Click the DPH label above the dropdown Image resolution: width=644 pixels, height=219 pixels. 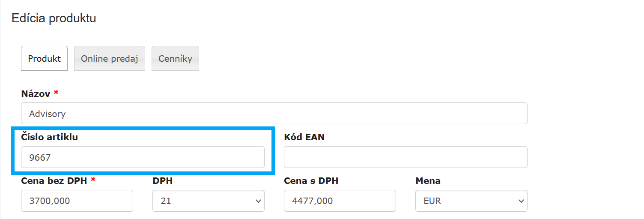click(x=162, y=181)
